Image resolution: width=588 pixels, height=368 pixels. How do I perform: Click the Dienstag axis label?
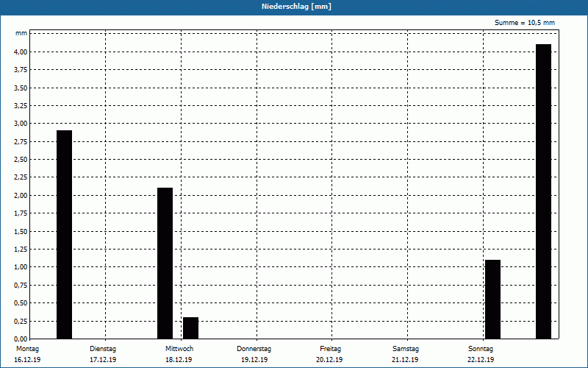point(103,349)
